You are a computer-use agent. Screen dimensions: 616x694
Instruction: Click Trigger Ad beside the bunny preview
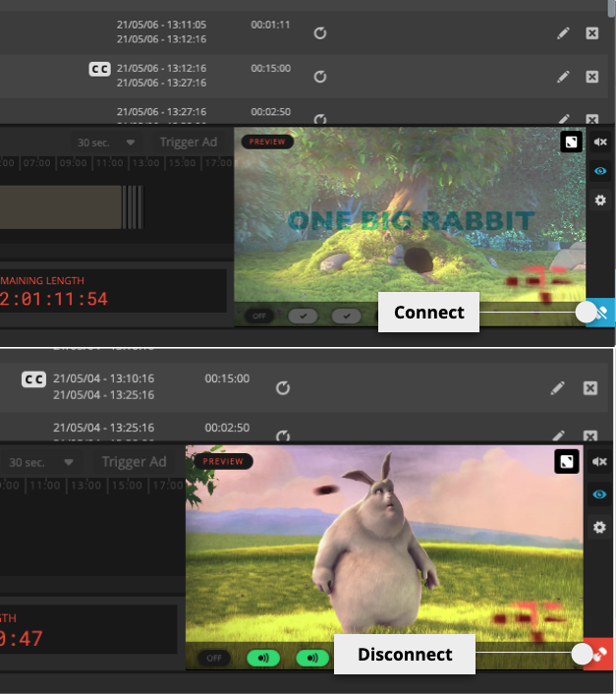point(134,462)
